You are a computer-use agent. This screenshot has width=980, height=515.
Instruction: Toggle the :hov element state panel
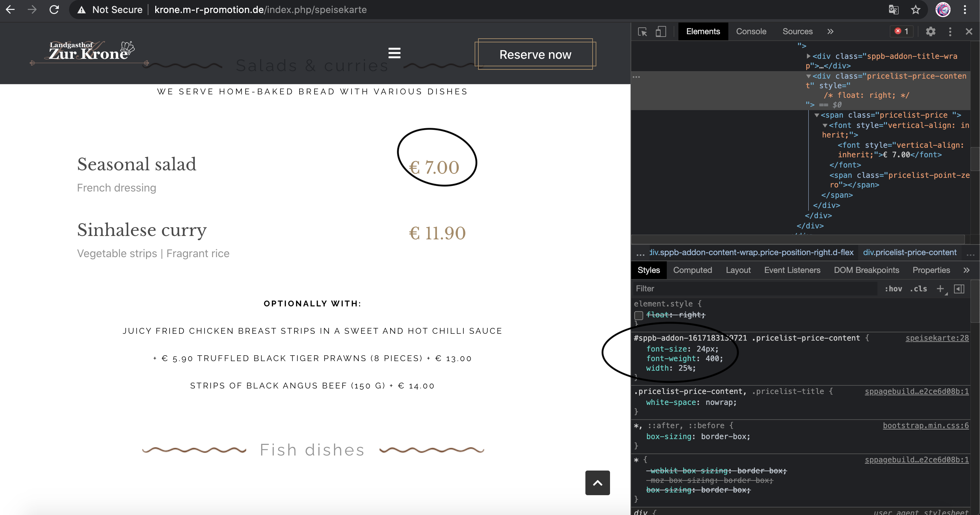coord(893,289)
